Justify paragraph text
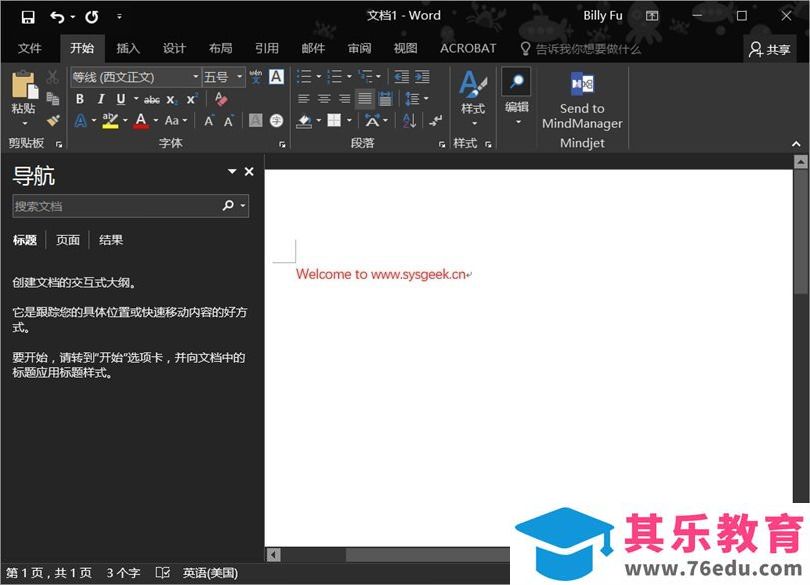 tap(365, 99)
